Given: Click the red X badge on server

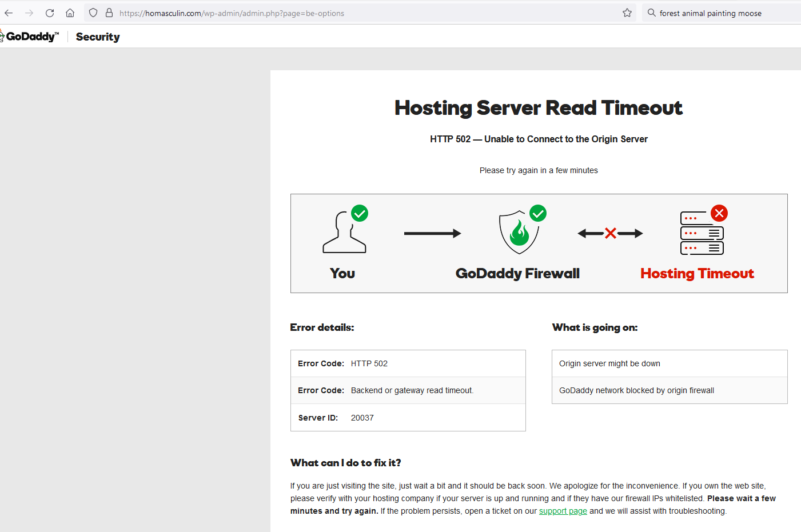Looking at the screenshot, I should (x=719, y=213).
